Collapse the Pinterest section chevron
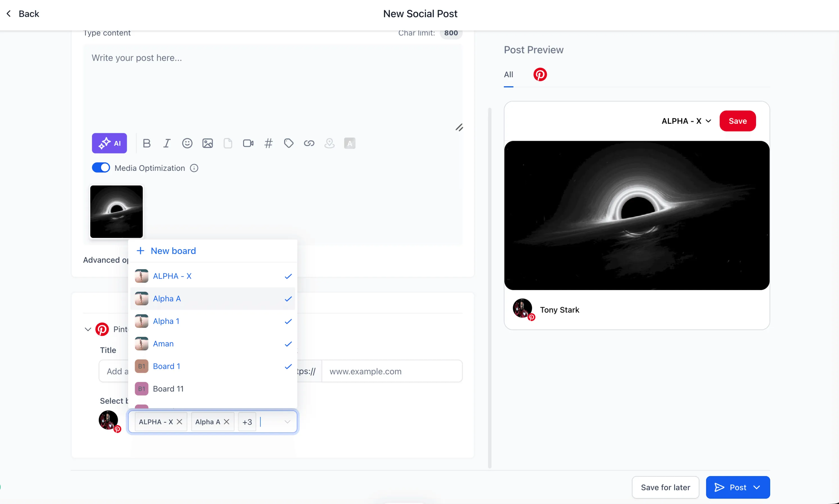The height and width of the screenshot is (504, 839). tap(88, 329)
